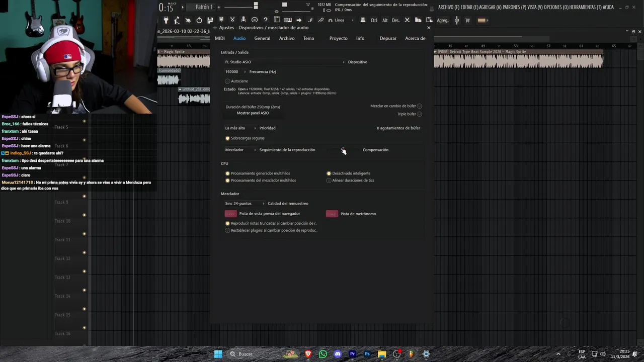The width and height of the screenshot is (644, 362).
Task: Click the microphone recording icon in the toolbar
Action: tap(243, 20)
